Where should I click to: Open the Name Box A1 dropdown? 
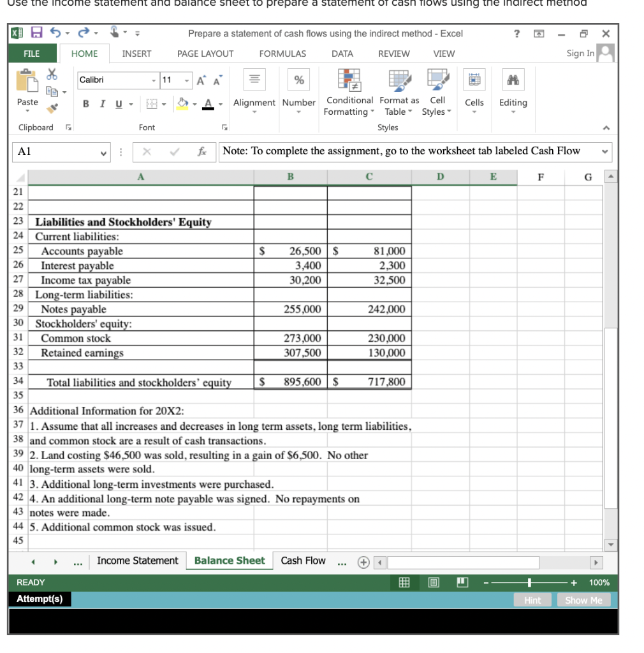pos(104,153)
